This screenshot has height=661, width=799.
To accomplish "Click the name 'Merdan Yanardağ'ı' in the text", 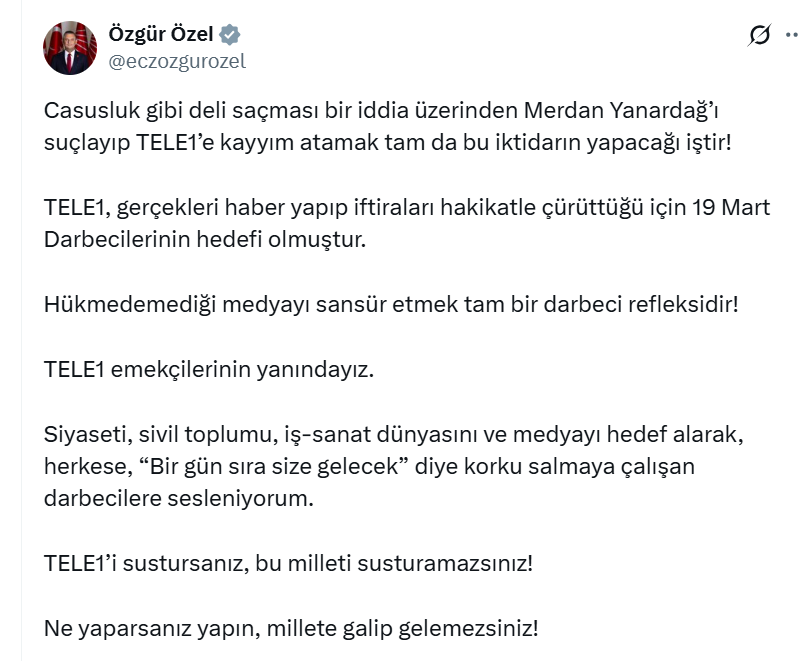I will [x=692, y=111].
